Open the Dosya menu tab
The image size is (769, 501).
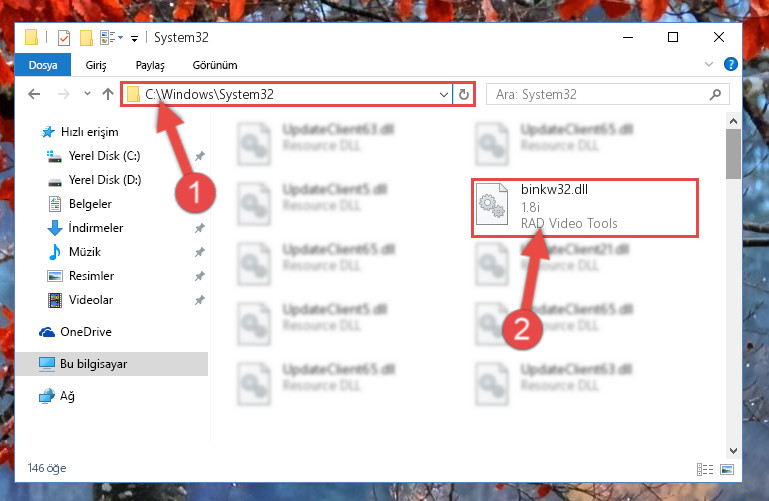pos(43,65)
